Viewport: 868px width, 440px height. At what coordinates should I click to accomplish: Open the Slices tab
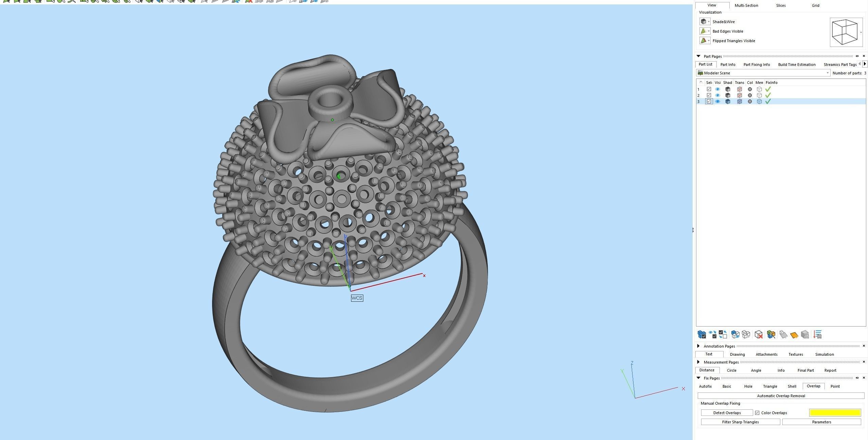(781, 5)
